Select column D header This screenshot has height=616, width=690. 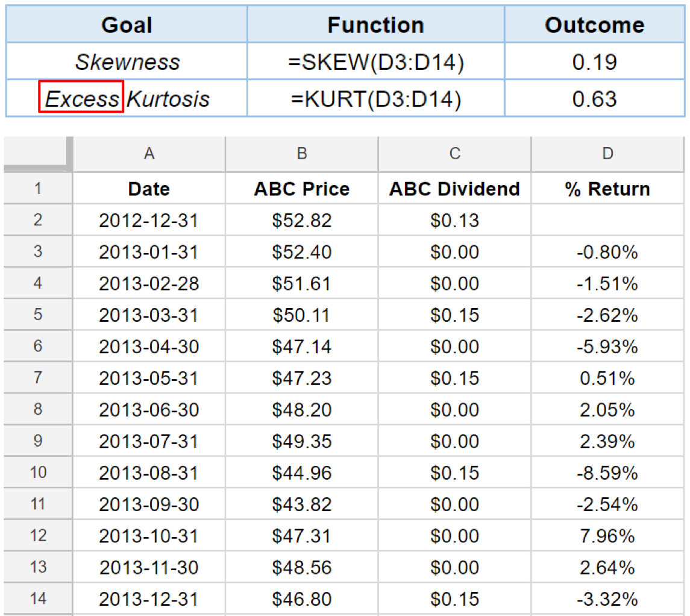pyautogui.click(x=607, y=154)
